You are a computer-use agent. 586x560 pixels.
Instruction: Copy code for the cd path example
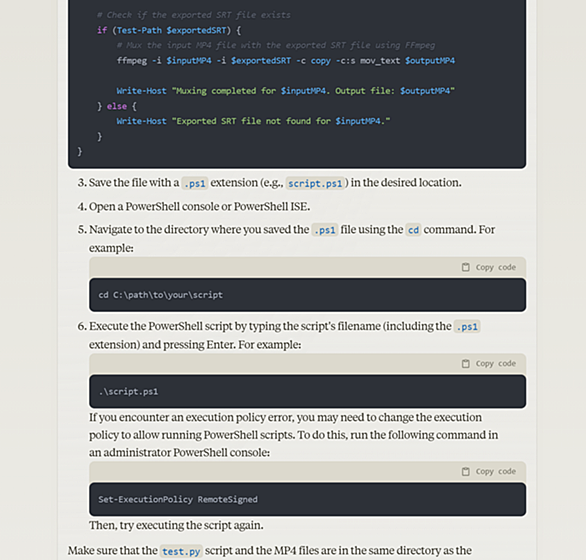[x=489, y=267]
